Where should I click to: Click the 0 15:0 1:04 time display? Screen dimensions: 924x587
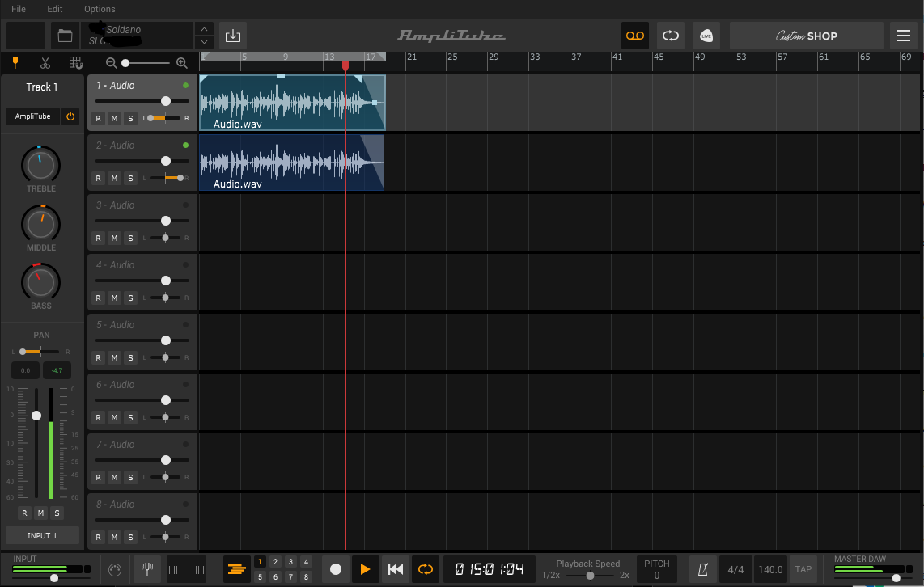490,569
